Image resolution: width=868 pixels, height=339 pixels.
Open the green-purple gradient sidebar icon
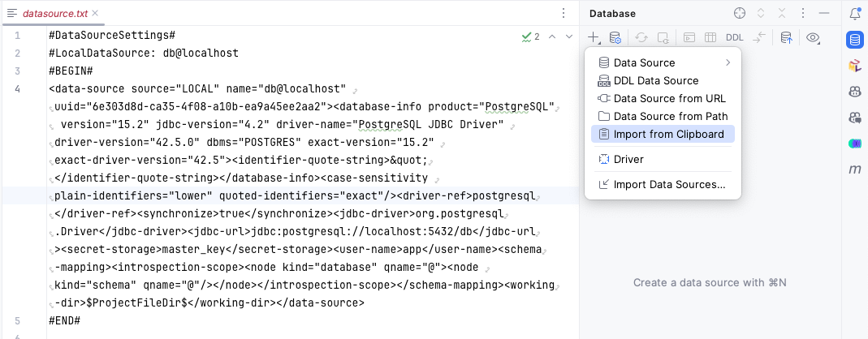(855, 144)
